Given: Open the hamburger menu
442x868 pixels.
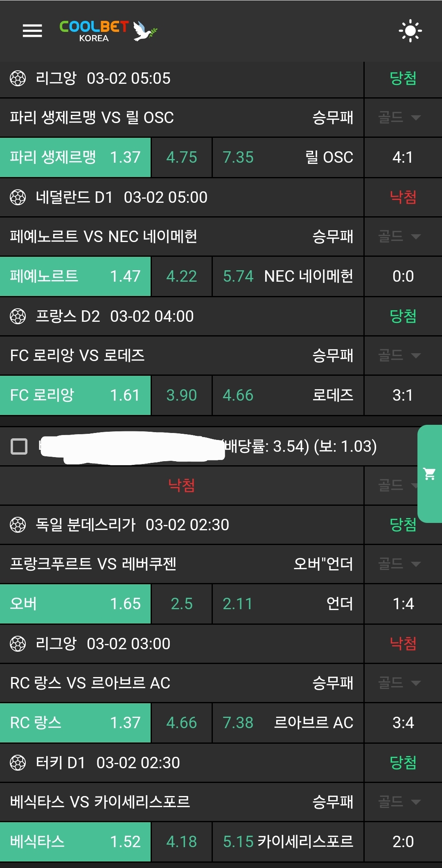Looking at the screenshot, I should click(32, 31).
